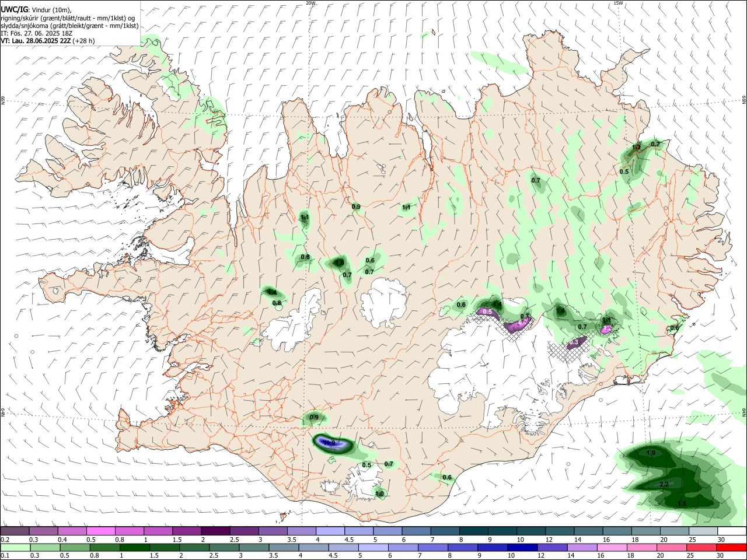Select the light violet 14 mm rain swatch
Image resolution: width=747 pixels, height=560 pixels.
pyautogui.click(x=582, y=548)
